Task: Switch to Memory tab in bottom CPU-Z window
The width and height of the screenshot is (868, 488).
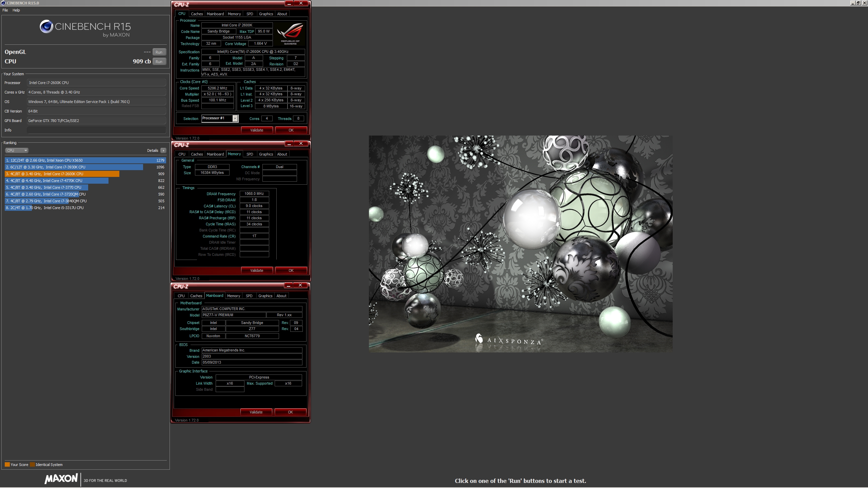Action: coord(234,296)
